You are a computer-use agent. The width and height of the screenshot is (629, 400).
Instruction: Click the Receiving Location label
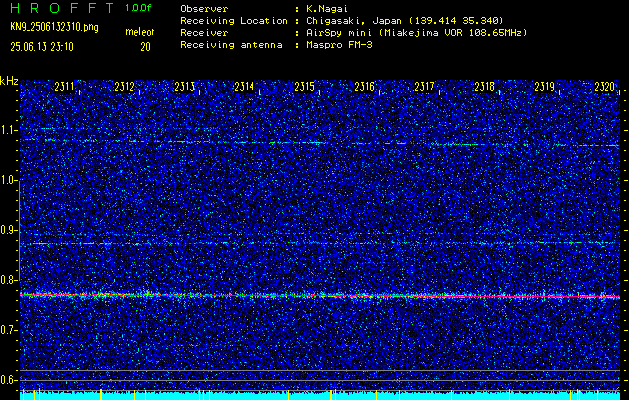coord(234,21)
